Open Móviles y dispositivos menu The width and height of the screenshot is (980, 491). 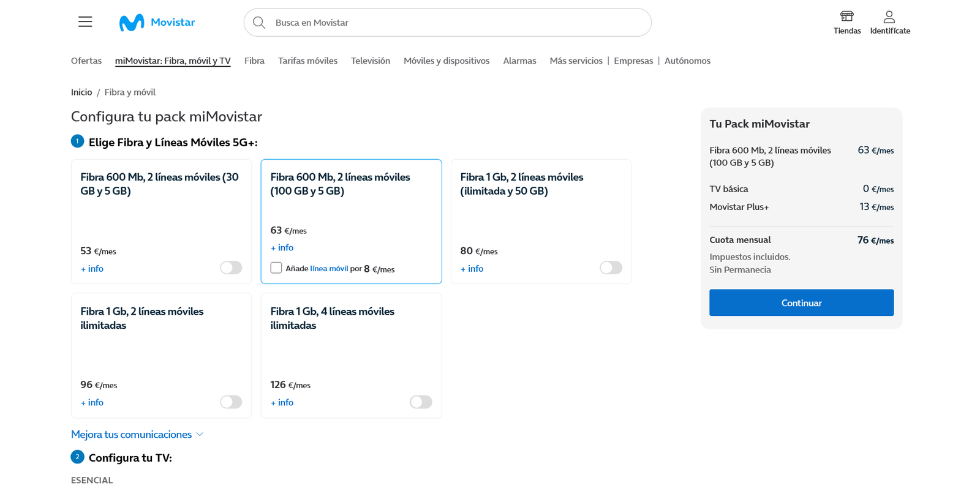point(447,61)
